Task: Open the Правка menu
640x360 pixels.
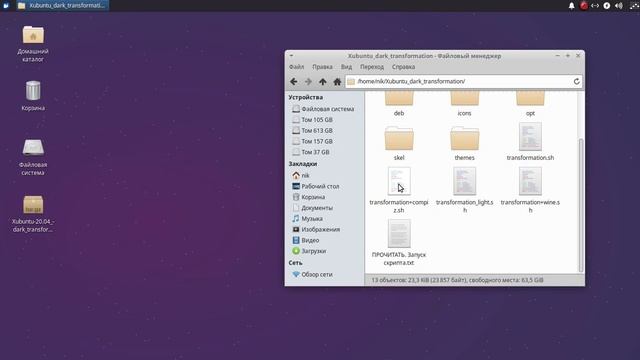Action: pyautogui.click(x=322, y=67)
